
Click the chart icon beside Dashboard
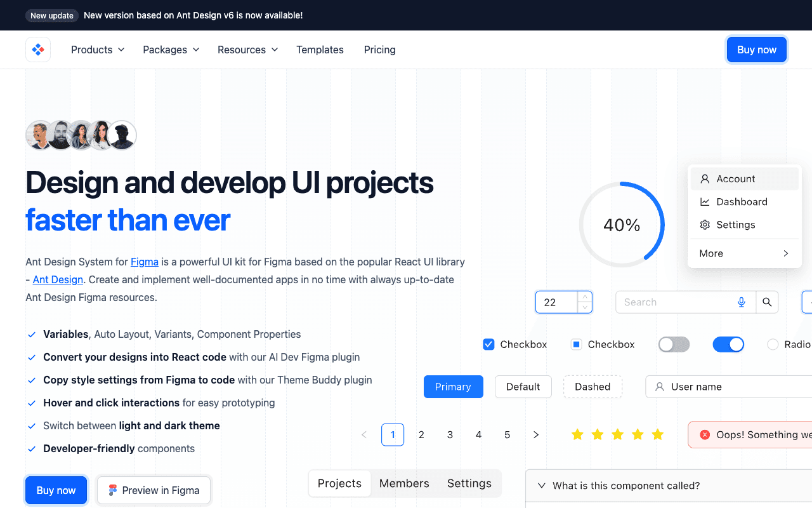click(x=705, y=202)
